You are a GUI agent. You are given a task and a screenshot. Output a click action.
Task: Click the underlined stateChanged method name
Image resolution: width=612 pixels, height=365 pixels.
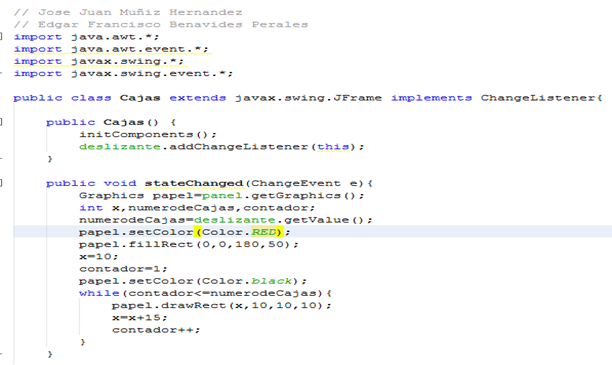[194, 183]
